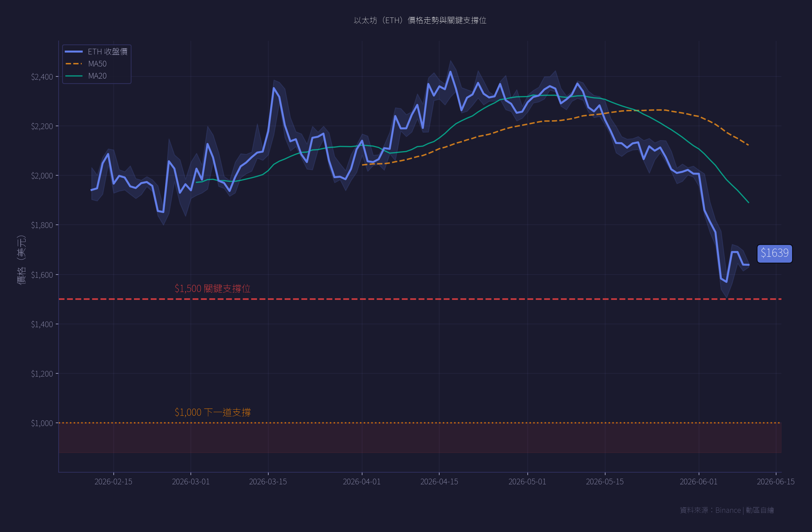The width and height of the screenshot is (812, 532).
Task: Click the $1,000 下一道支撐 annotation
Action: click(213, 412)
